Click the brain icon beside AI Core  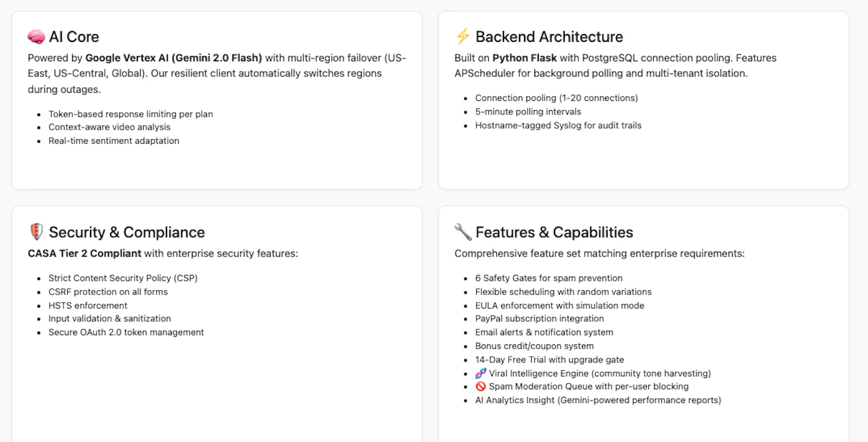(x=36, y=37)
